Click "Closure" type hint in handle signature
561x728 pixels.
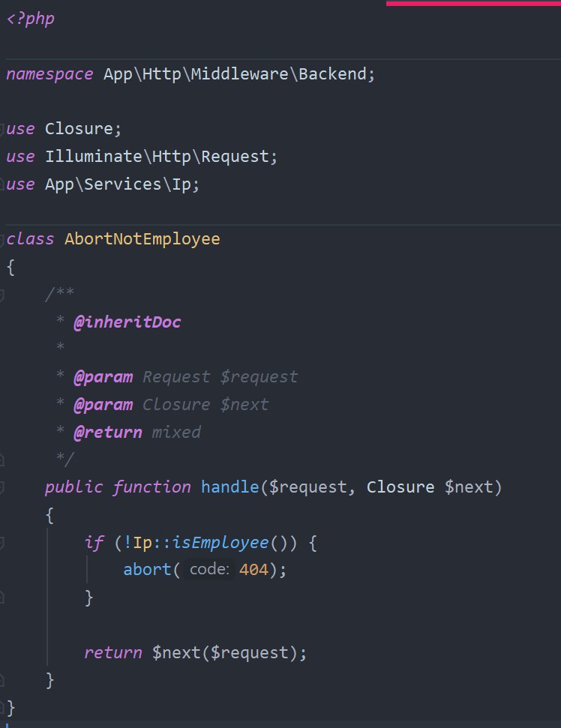pyautogui.click(x=400, y=487)
